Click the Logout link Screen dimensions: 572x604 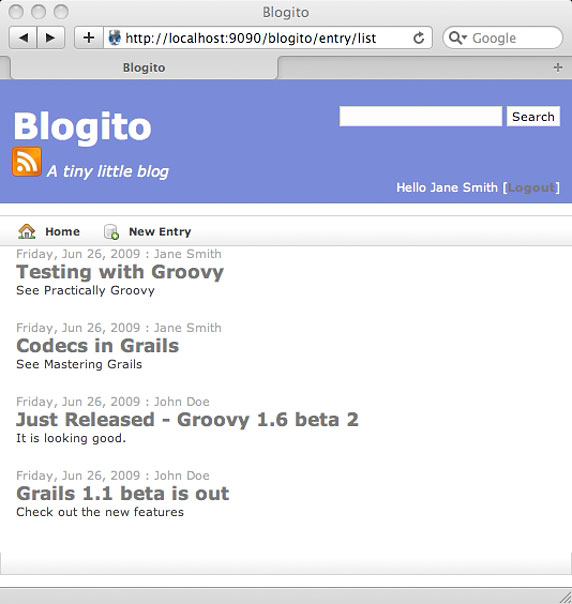click(x=532, y=188)
